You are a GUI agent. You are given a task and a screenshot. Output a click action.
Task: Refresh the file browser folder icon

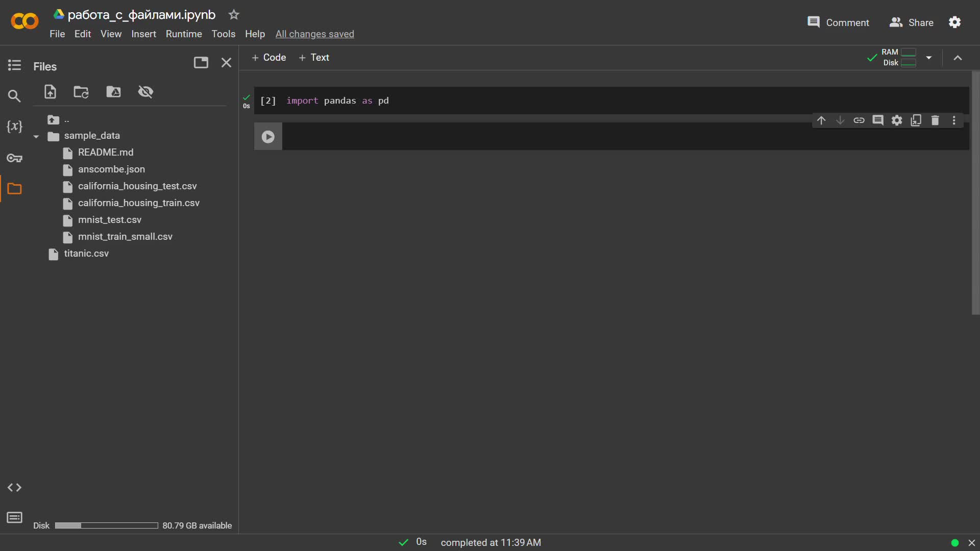point(81,92)
